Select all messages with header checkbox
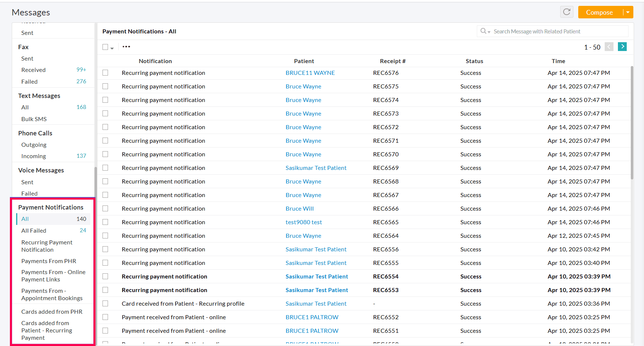 (105, 47)
